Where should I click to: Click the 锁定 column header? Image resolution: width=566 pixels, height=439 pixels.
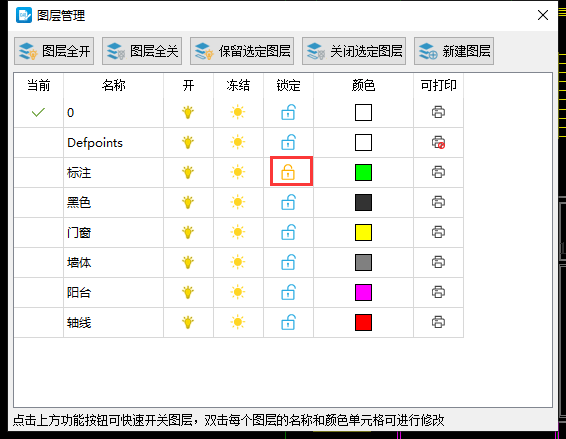[x=288, y=86]
